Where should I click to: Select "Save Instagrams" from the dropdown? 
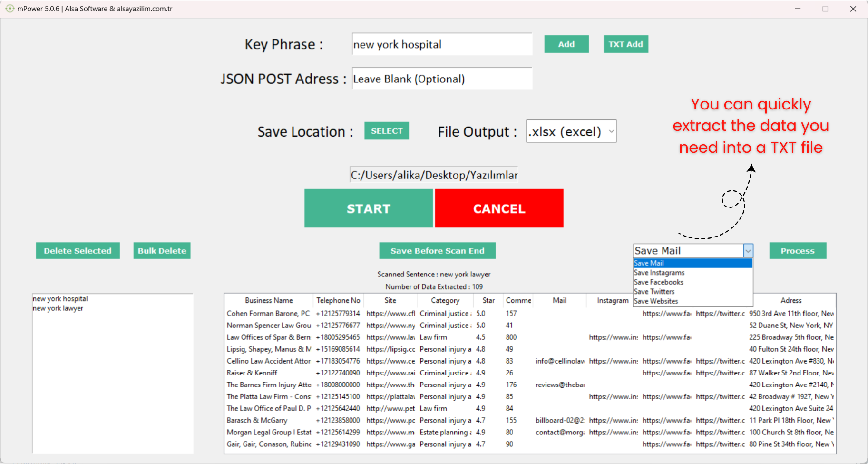(x=659, y=272)
